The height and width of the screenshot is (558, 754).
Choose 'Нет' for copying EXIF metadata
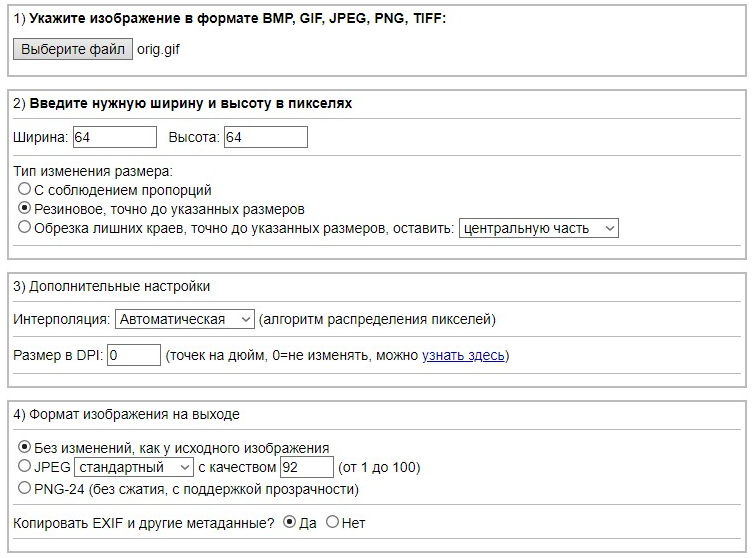(332, 522)
